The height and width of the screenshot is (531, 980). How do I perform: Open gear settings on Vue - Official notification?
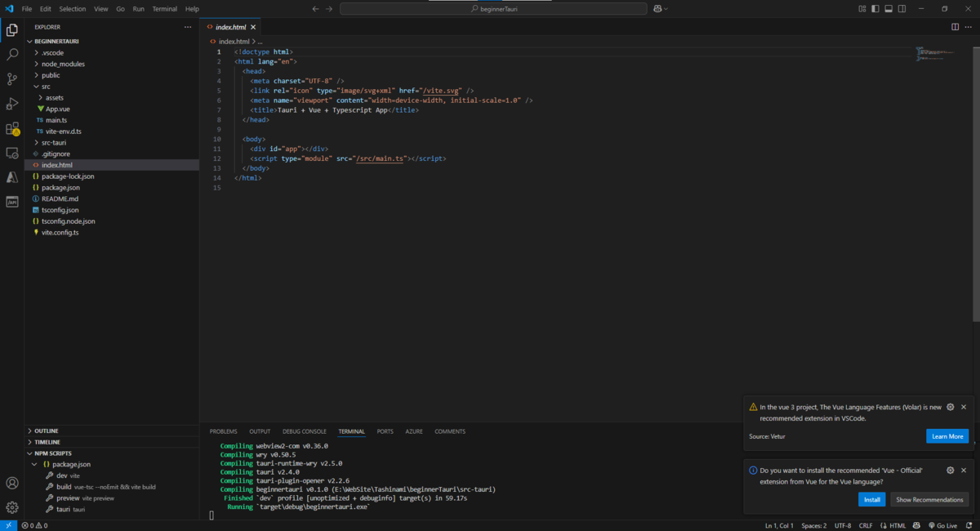tap(950, 471)
